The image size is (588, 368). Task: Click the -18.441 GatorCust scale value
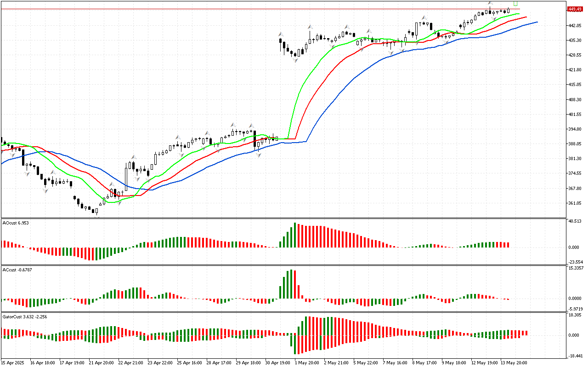[575, 356]
